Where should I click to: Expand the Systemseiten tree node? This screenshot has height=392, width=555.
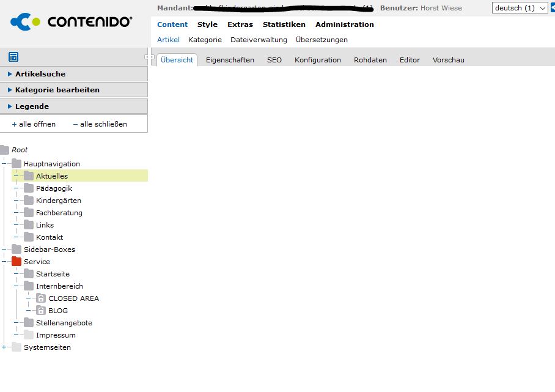click(x=4, y=347)
